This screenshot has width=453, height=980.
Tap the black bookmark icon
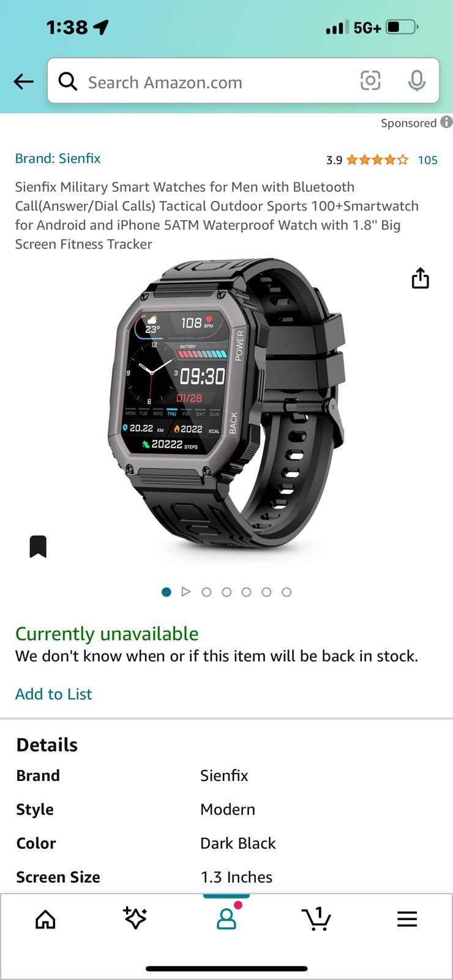coord(38,546)
